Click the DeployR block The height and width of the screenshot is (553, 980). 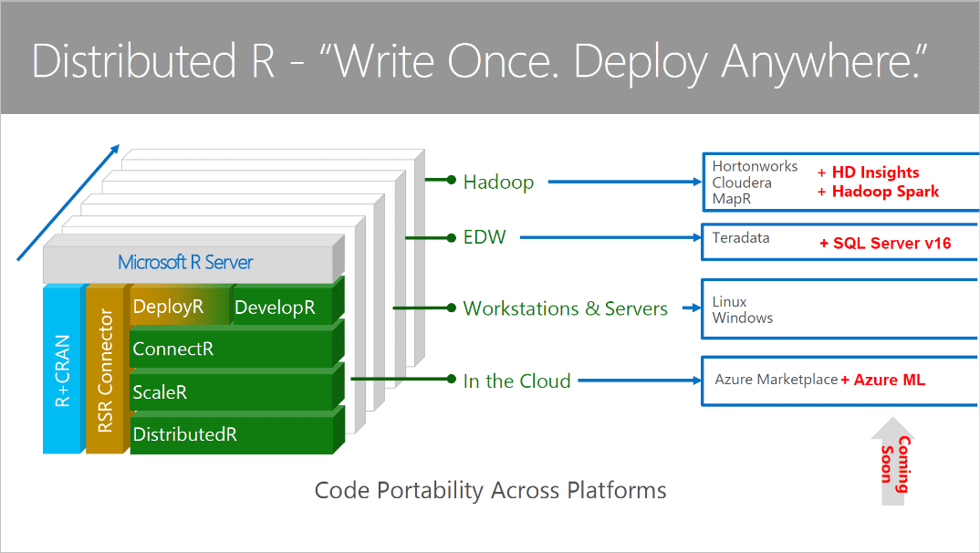[181, 307]
